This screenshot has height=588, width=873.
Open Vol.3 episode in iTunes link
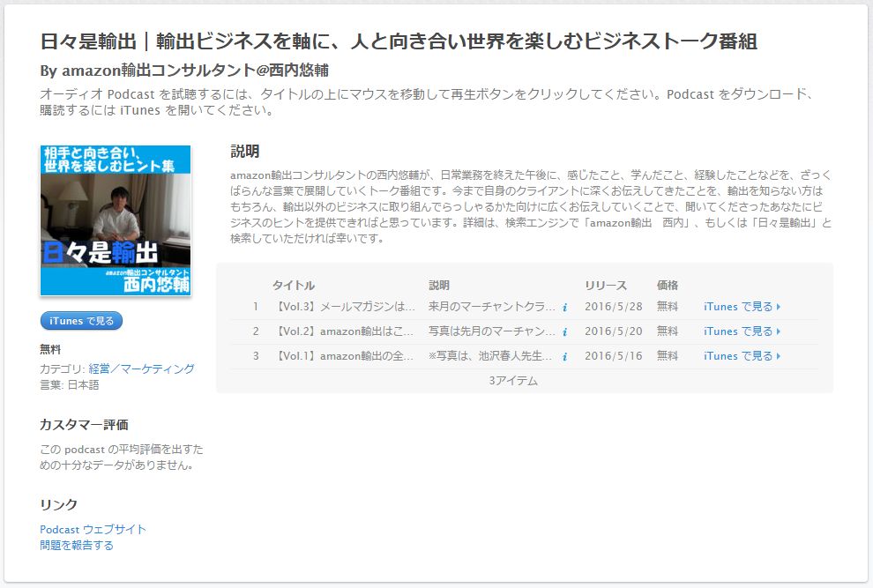pyautogui.click(x=742, y=307)
